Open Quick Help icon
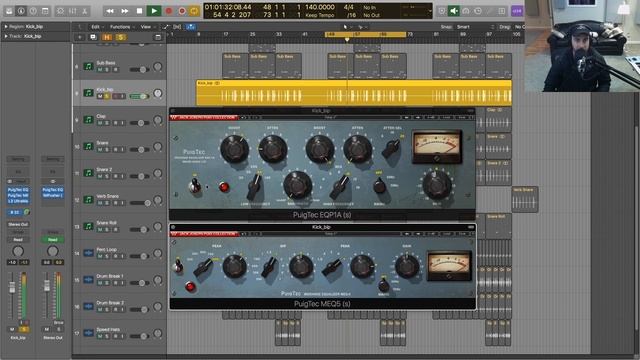640x360 pixels. (33, 11)
